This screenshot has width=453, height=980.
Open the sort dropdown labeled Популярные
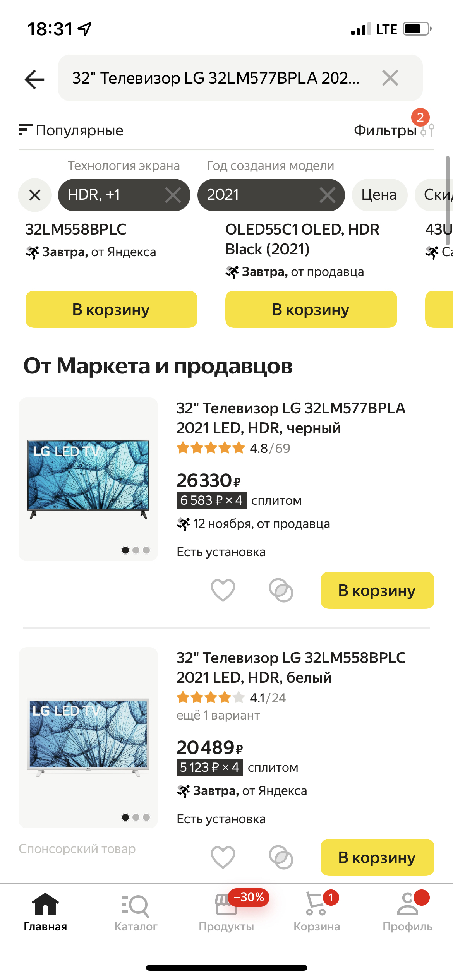[71, 130]
